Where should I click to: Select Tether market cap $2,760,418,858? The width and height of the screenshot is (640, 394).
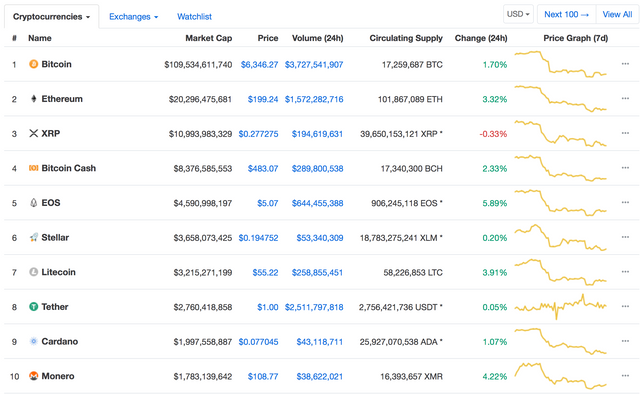point(203,307)
